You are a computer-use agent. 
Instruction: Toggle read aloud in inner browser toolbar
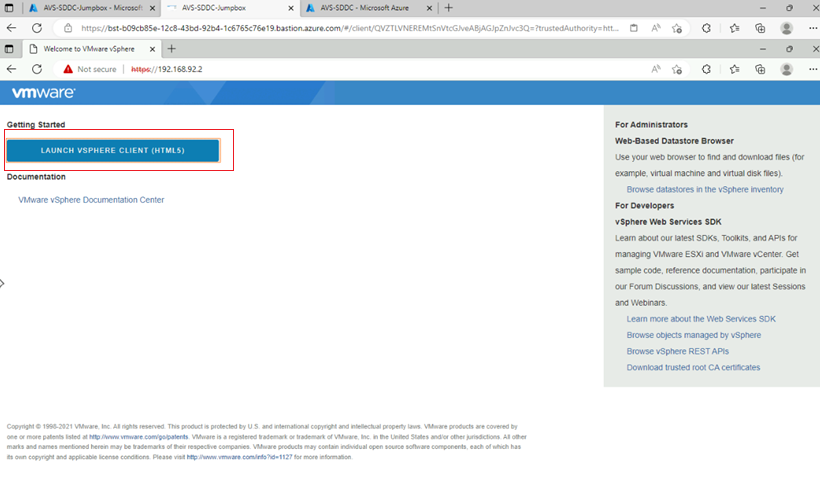656,69
